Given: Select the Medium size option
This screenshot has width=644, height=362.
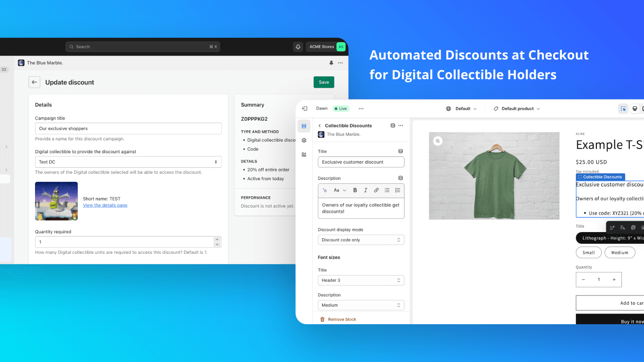Looking at the screenshot, I should tap(619, 253).
